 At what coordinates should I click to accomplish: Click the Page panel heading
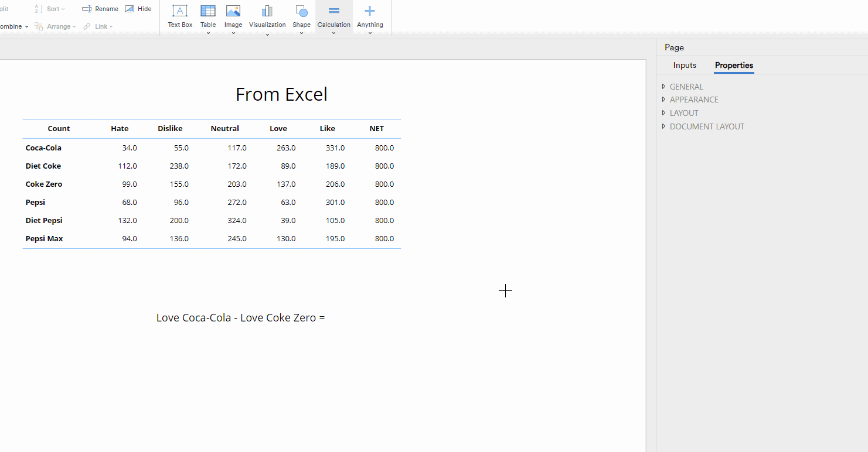coord(674,47)
